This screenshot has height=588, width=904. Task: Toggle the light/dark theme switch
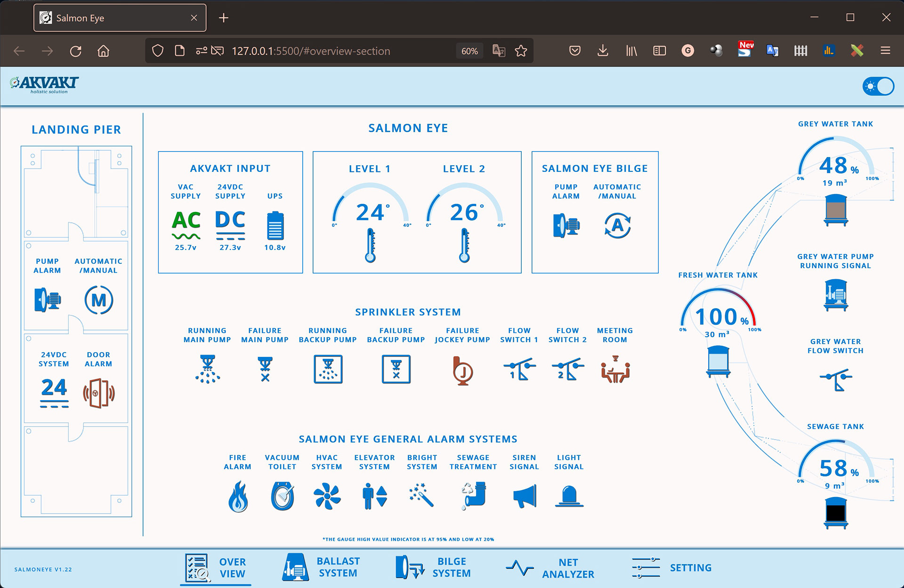tap(878, 87)
